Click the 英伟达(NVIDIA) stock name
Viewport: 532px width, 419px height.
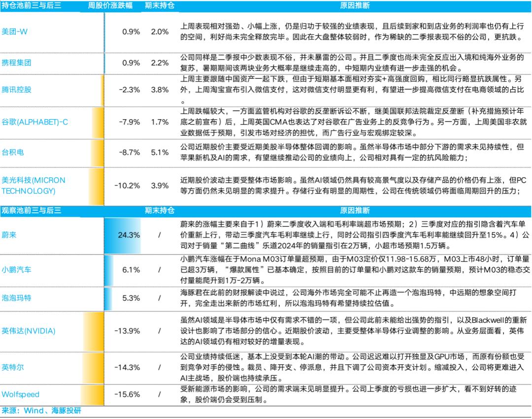point(29,331)
